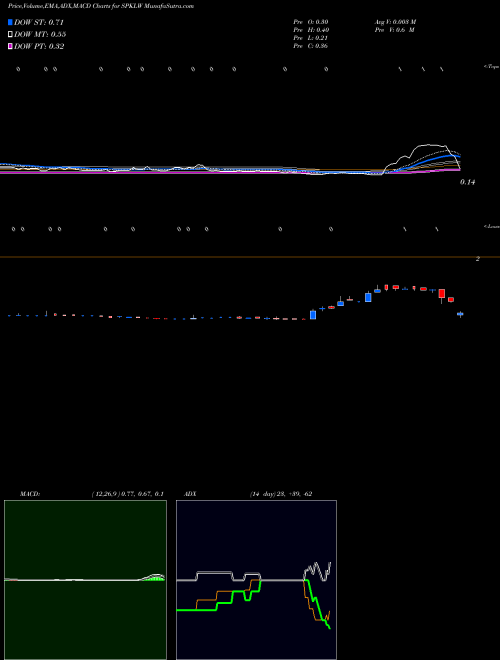Click the last small blue candlestick
Screen dimensions: 500x660
tap(460, 314)
